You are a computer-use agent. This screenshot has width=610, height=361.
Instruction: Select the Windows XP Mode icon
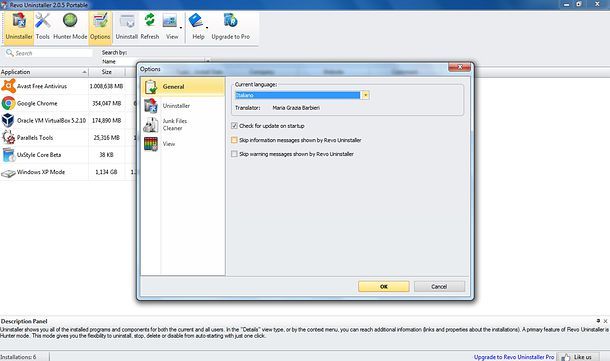(8, 172)
